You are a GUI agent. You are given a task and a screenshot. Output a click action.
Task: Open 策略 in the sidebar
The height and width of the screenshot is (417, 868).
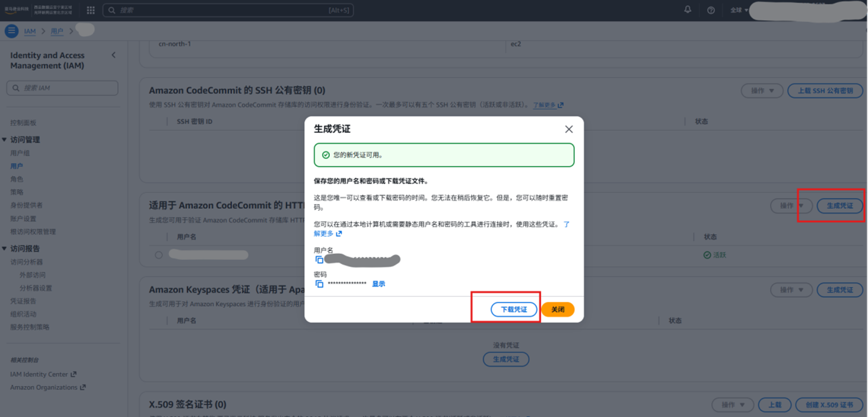point(16,192)
